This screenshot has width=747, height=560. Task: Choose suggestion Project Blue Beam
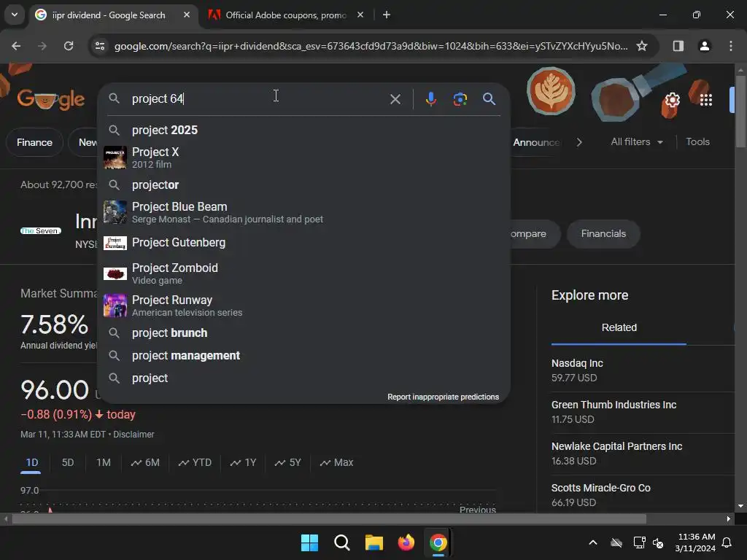pos(303,212)
